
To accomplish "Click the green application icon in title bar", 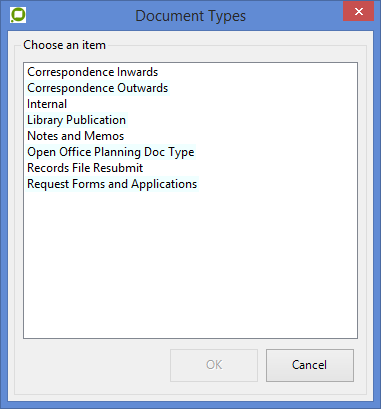I will [x=18, y=15].
